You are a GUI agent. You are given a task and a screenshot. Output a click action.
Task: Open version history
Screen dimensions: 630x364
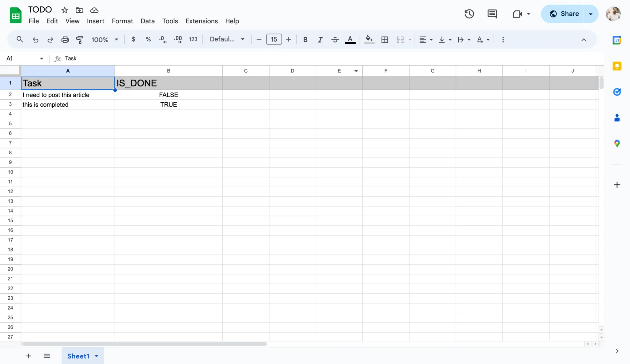(x=469, y=14)
